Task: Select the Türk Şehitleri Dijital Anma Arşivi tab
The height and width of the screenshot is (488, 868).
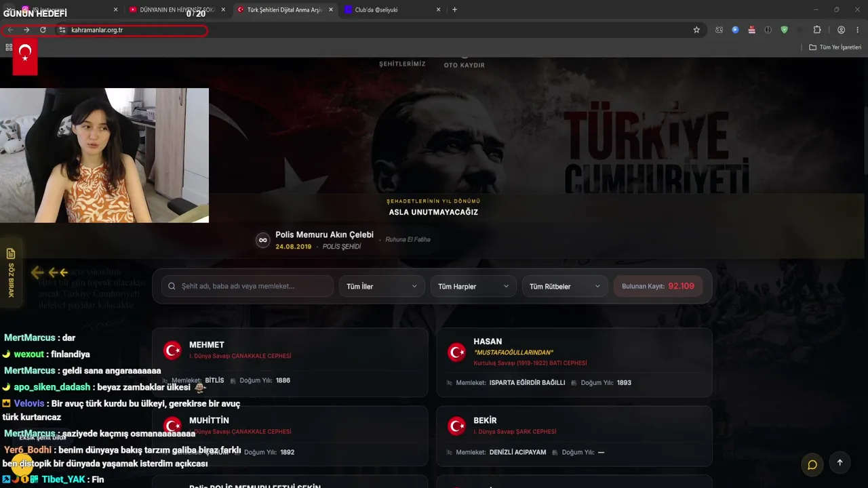Action: (285, 9)
